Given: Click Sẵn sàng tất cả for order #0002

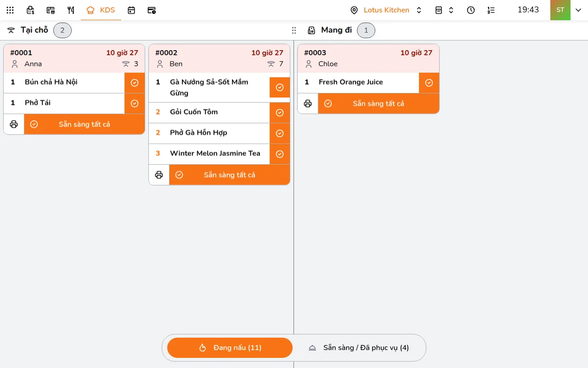Looking at the screenshot, I should (x=230, y=175).
